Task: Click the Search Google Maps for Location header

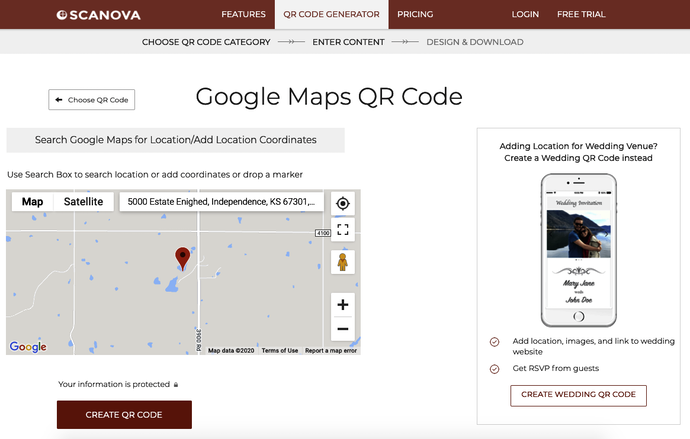Action: click(176, 140)
